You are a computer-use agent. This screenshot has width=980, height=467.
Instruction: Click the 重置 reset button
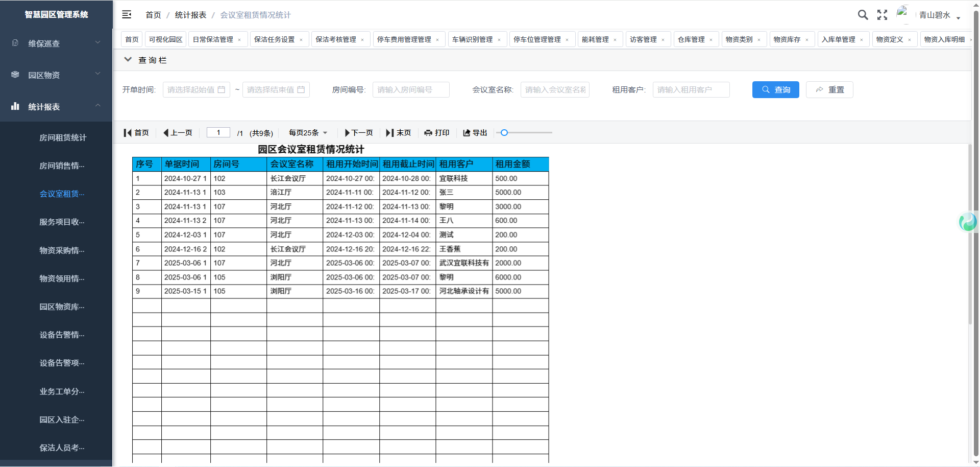point(829,89)
